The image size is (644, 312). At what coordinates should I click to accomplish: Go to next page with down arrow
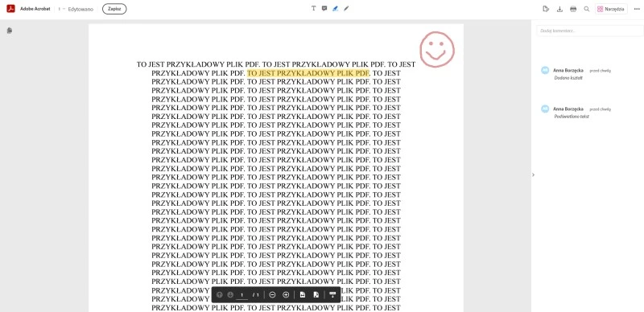coord(230,295)
